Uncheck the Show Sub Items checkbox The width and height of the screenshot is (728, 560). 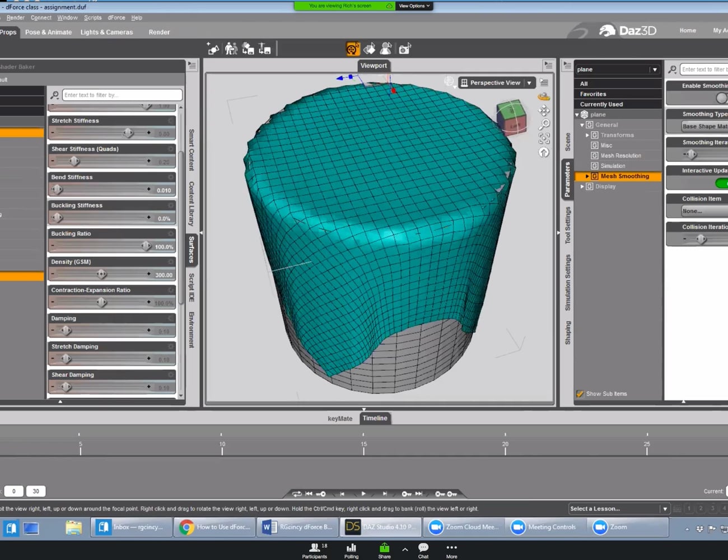coord(580,394)
